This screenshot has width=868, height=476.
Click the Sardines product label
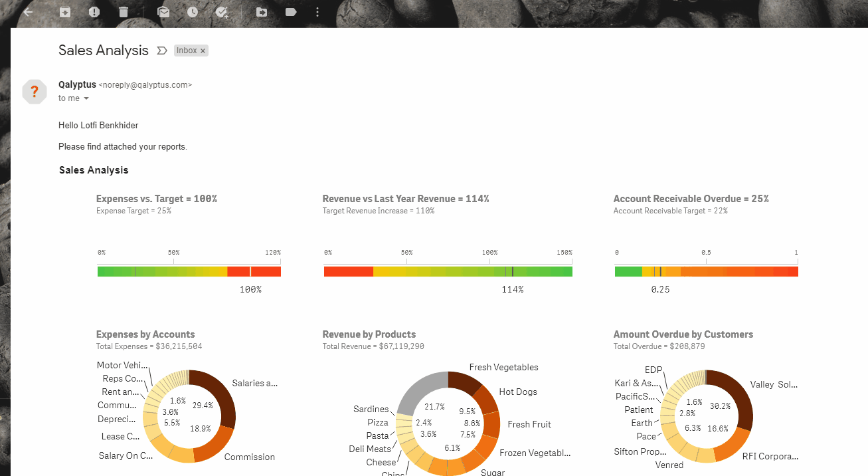point(371,410)
